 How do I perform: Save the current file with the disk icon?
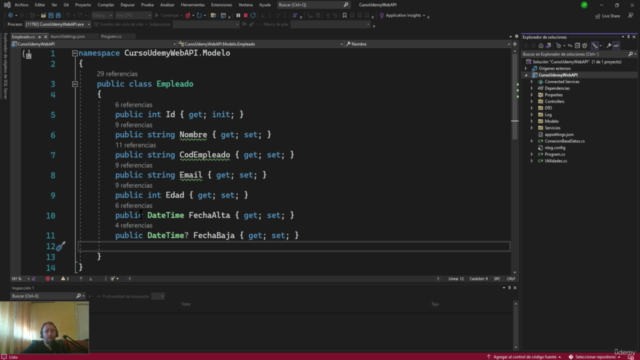51,16
